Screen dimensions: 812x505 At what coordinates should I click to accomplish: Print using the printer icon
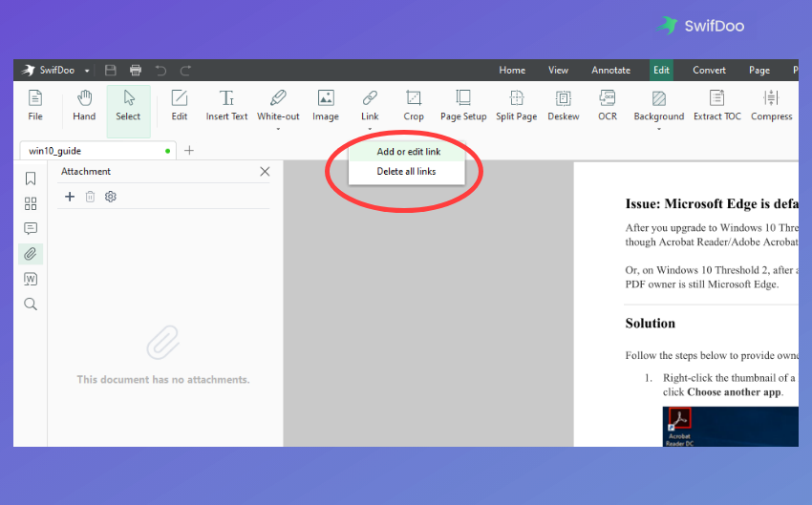pos(136,70)
